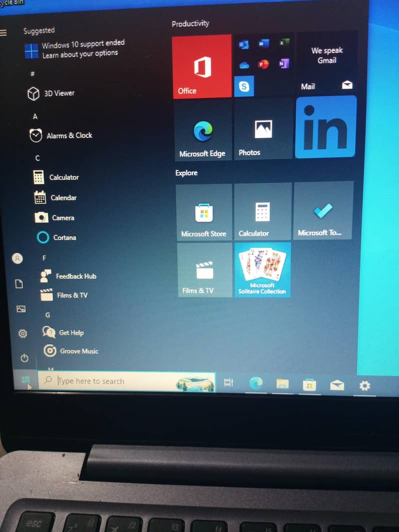Open the Microsoft Store tile
The height and width of the screenshot is (532, 399).
[204, 213]
